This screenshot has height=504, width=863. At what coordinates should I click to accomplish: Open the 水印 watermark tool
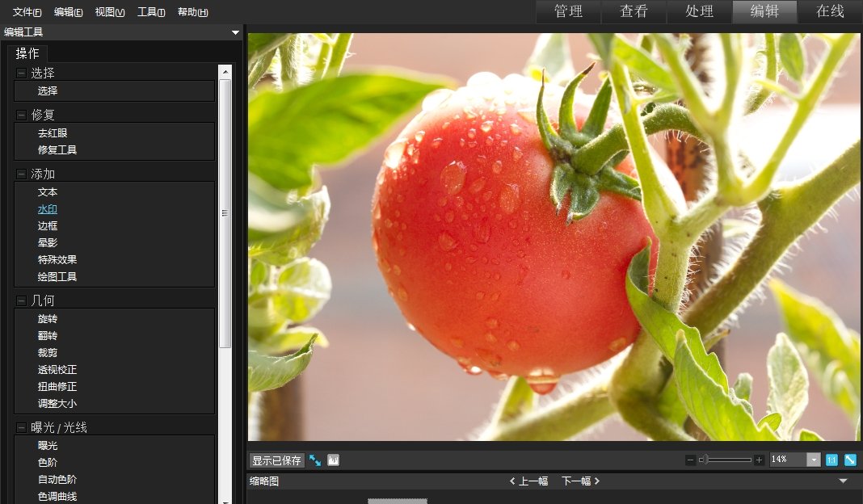point(46,208)
